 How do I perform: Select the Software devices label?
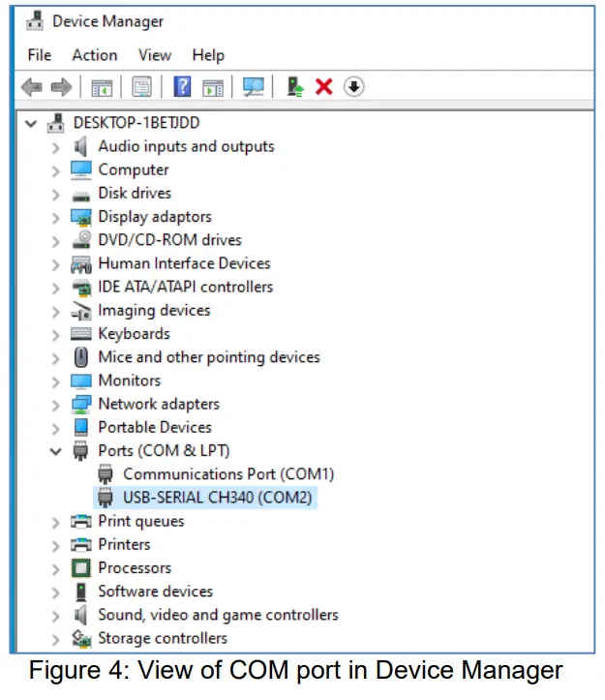point(156,591)
